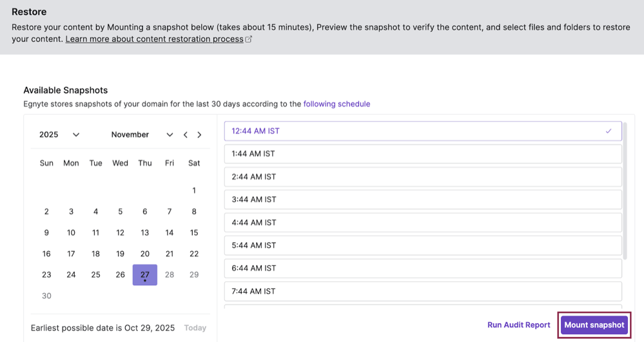
Task: Click the next month arrow
Action: [199, 135]
